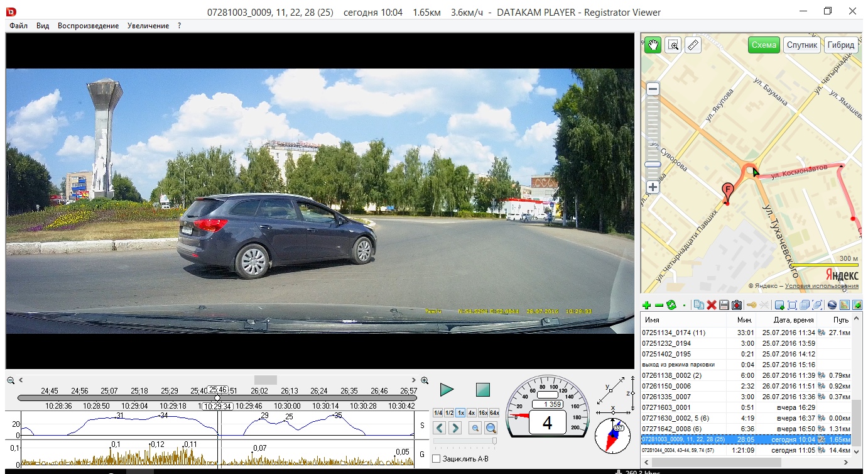Open the Воспроизведение menu
The height and width of the screenshot is (474, 868).
pos(88,26)
